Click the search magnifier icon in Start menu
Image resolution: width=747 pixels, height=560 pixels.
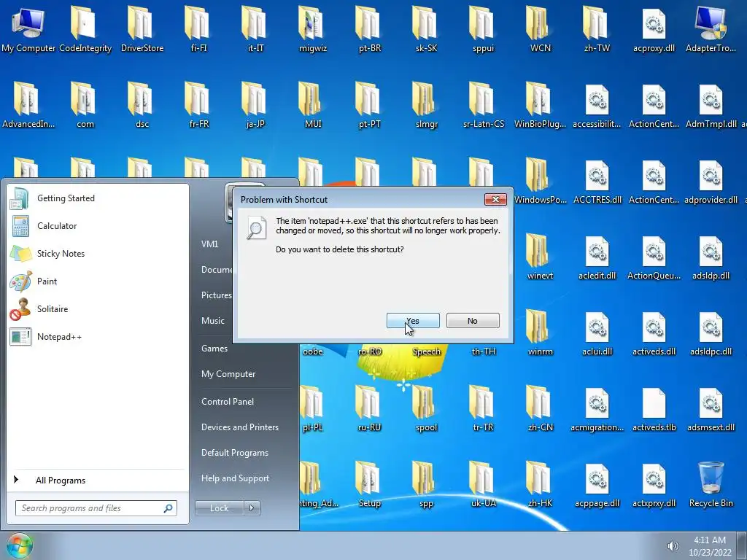[x=169, y=508]
